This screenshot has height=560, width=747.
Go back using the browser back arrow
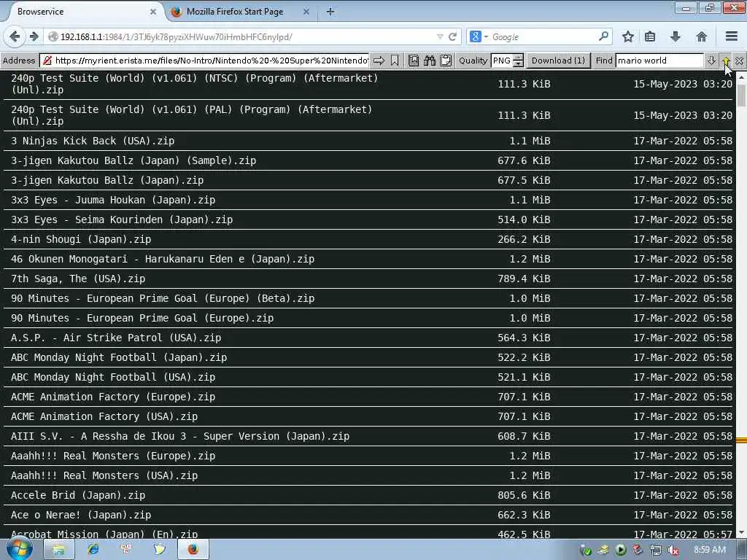tap(15, 36)
